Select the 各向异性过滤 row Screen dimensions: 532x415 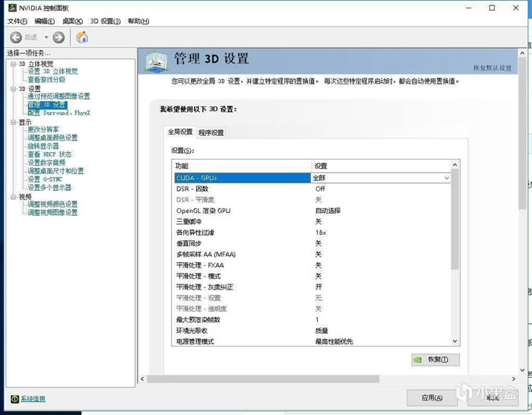[x=312, y=233]
